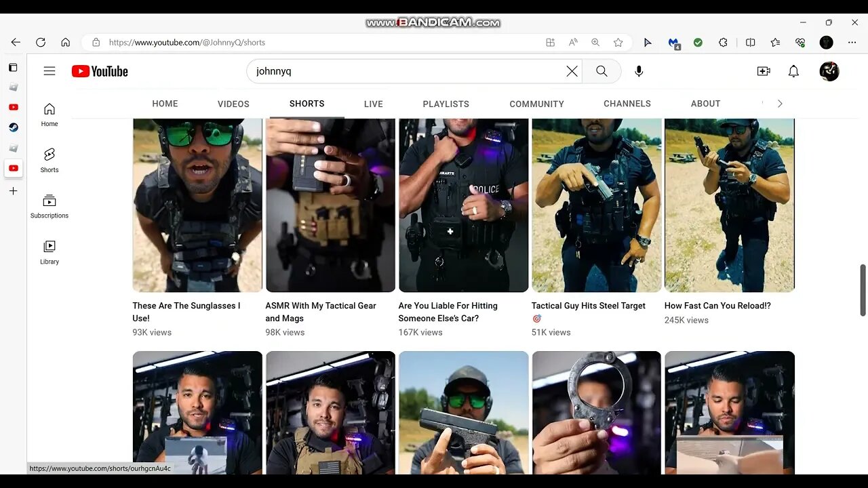Show more channel tabs with the chevron
868x488 pixels.
point(780,104)
